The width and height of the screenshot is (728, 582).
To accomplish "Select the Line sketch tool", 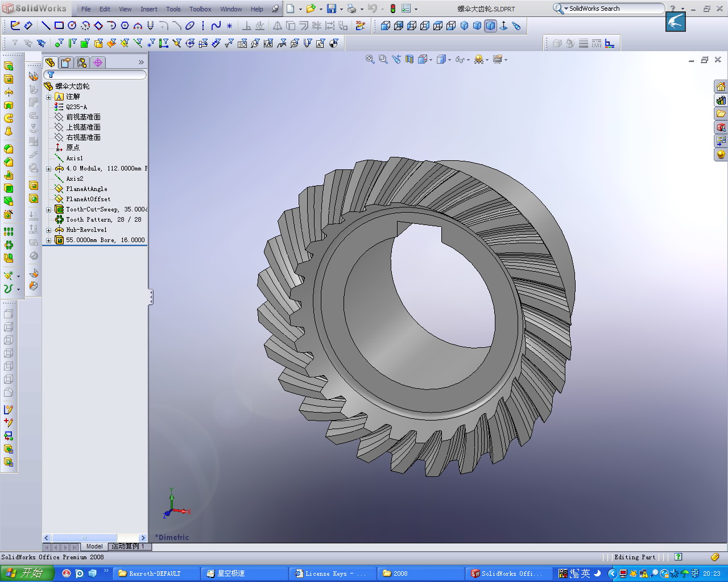I will (x=46, y=25).
